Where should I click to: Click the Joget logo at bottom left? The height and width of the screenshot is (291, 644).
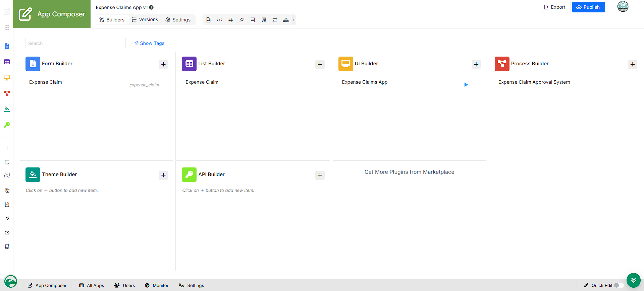click(11, 281)
